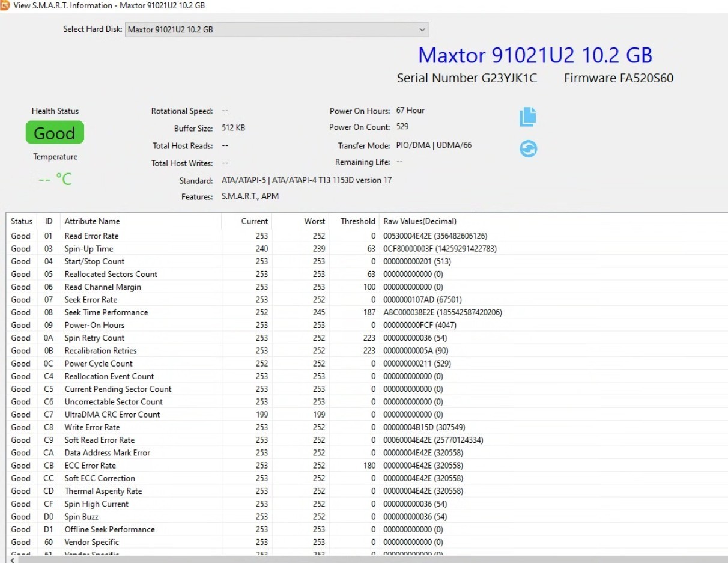Click raw value 00530004E42E (356482606126)
Image resolution: width=728 pixels, height=563 pixels.
coord(435,236)
